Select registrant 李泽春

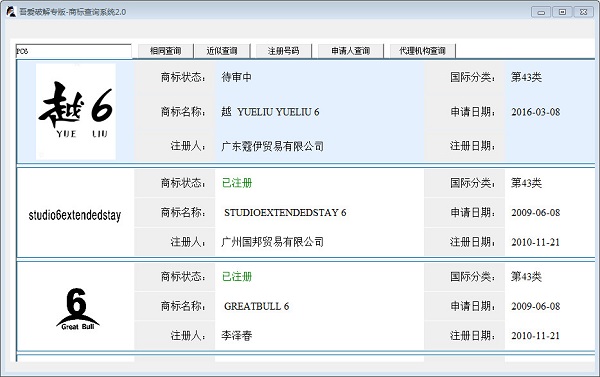(x=236, y=336)
